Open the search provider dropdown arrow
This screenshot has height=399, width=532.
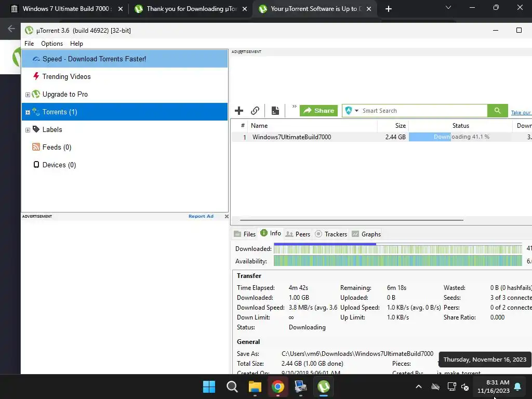(x=356, y=111)
